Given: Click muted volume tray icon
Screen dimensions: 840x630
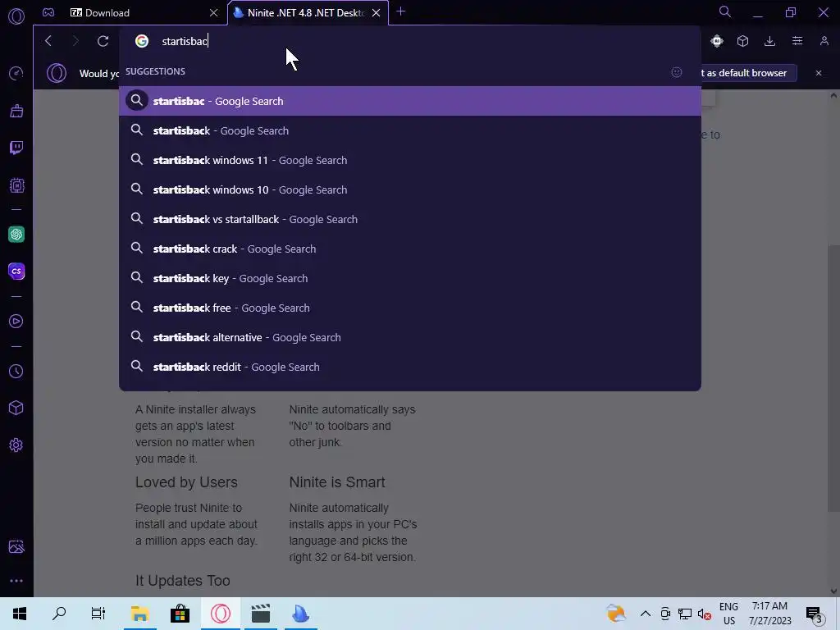Looking at the screenshot, I should click(704, 614).
